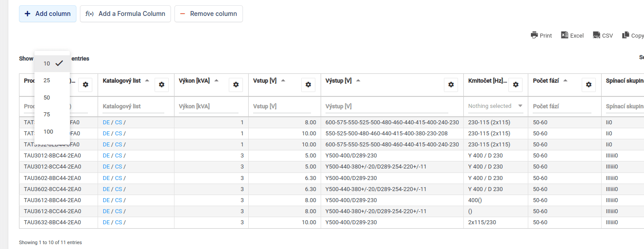Image resolution: width=644 pixels, height=249 pixels.
Task: Open gear settings for Kmitočet [Hz] column
Action: [515, 85]
